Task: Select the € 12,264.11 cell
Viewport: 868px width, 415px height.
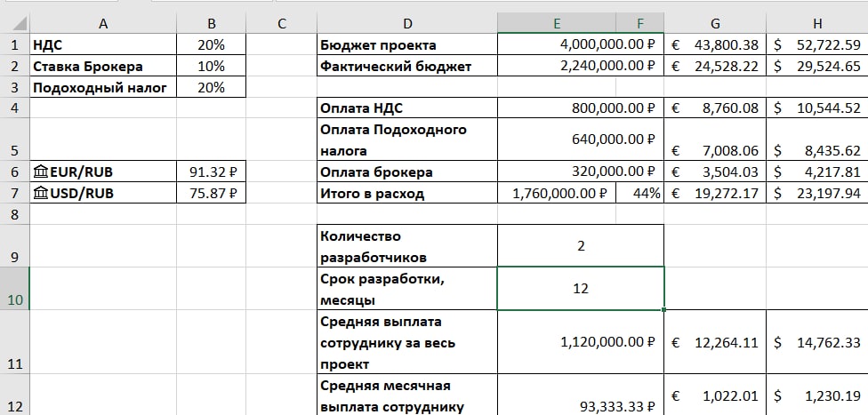Action: 715,342
